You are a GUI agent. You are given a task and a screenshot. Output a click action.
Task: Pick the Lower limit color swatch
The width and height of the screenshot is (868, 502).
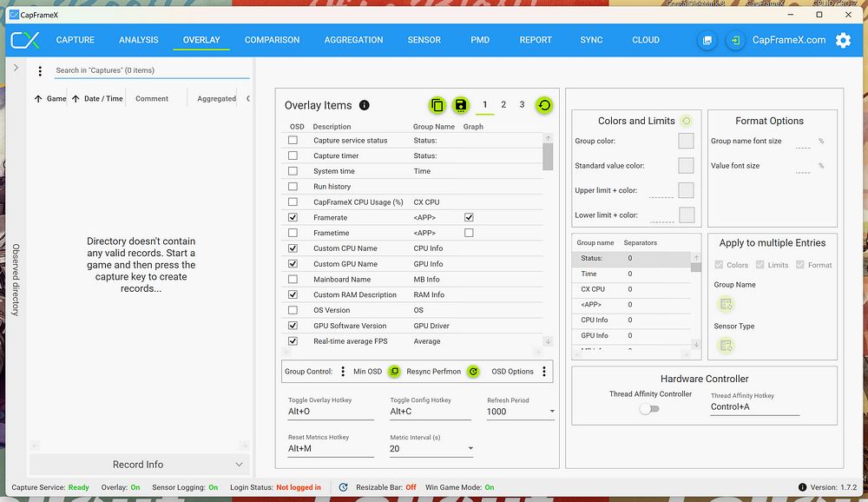(x=687, y=215)
